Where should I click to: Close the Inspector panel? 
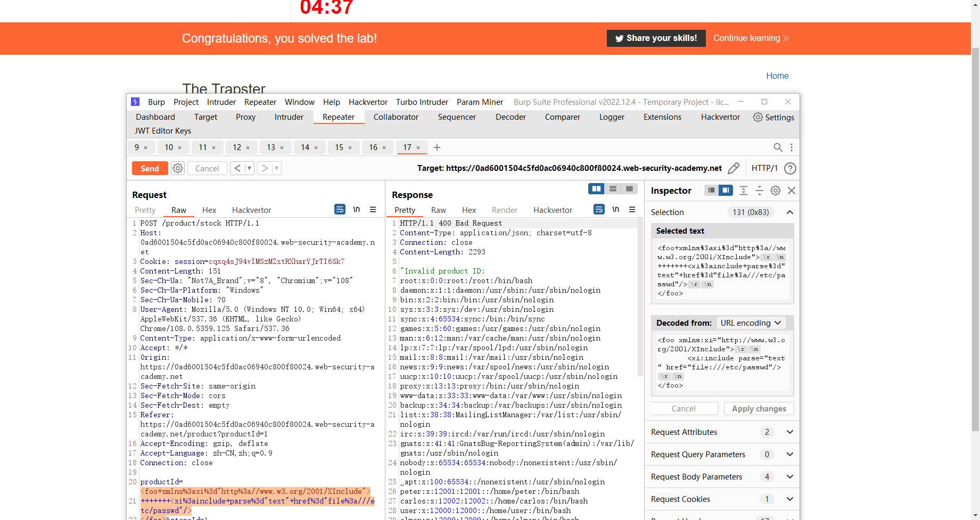[792, 191]
